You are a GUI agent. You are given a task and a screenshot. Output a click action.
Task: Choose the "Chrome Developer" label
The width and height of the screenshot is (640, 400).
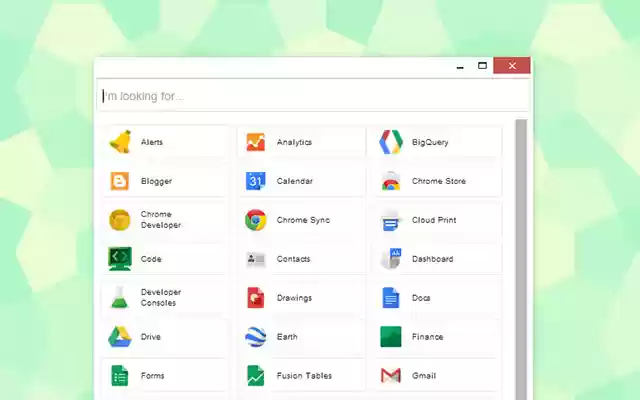point(161,220)
